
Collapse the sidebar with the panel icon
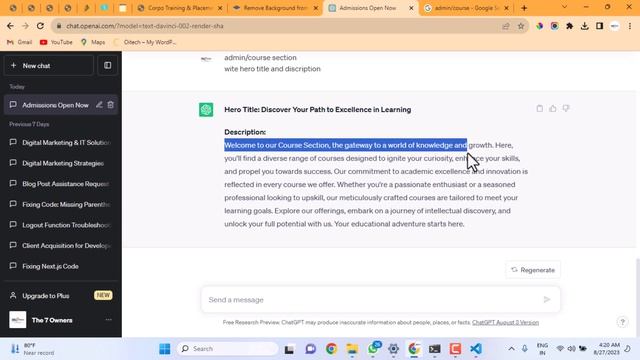(x=107, y=65)
